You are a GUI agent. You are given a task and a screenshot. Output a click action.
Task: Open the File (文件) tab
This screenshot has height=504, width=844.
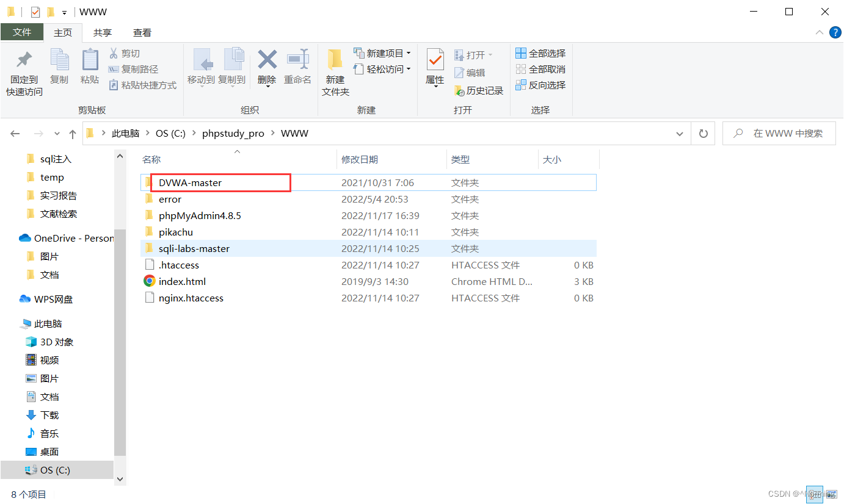coord(22,32)
